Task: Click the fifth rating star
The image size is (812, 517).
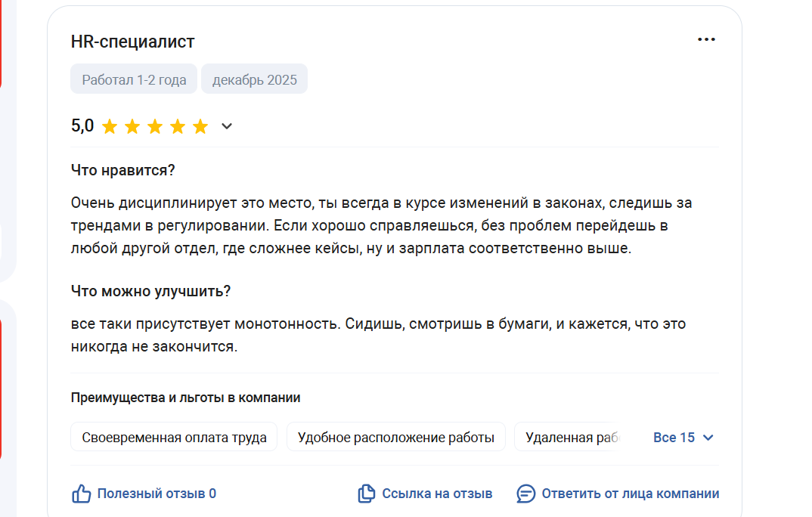Action: pyautogui.click(x=200, y=126)
